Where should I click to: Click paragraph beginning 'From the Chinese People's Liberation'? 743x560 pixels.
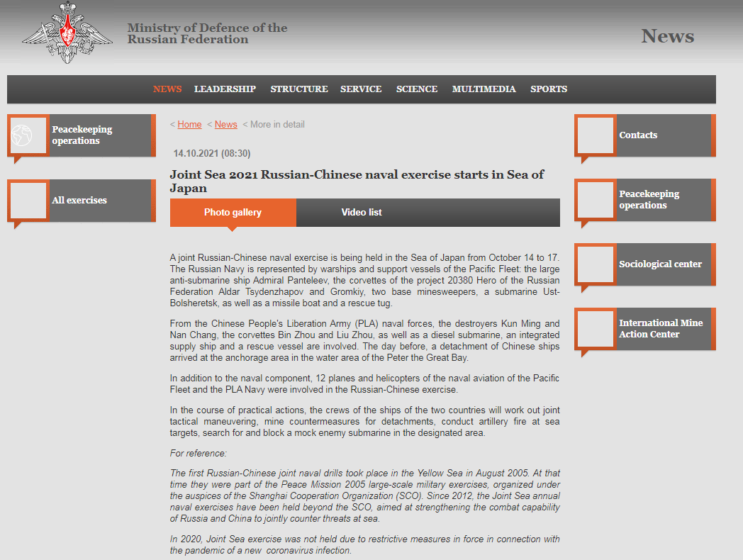(364, 341)
